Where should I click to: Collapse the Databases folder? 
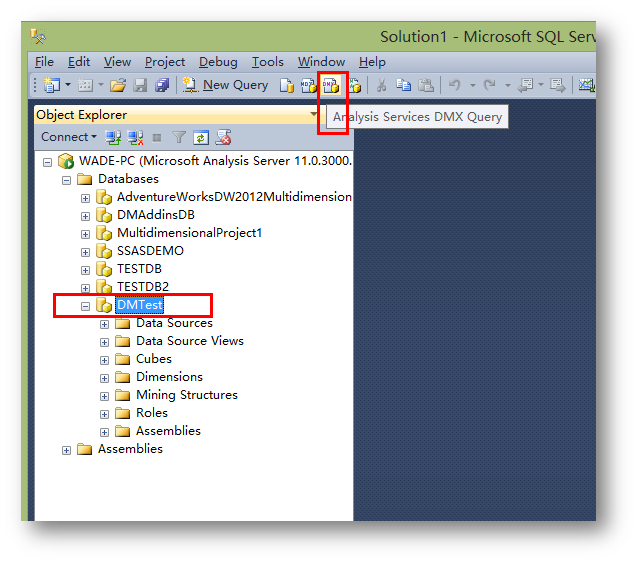pos(66,180)
